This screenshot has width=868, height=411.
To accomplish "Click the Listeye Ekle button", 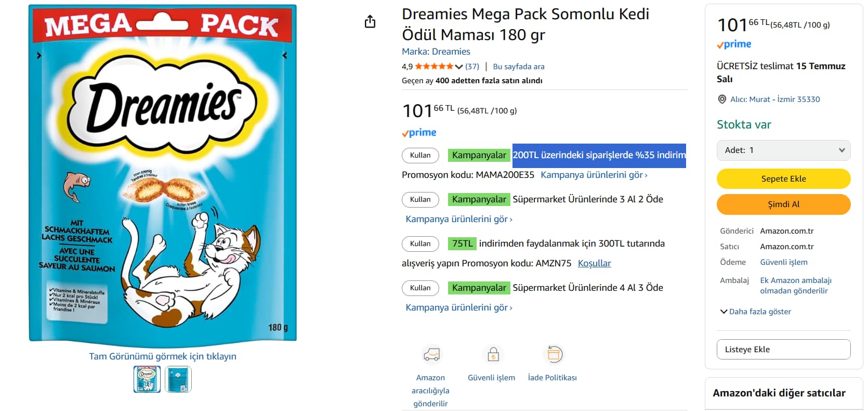I will (783, 350).
